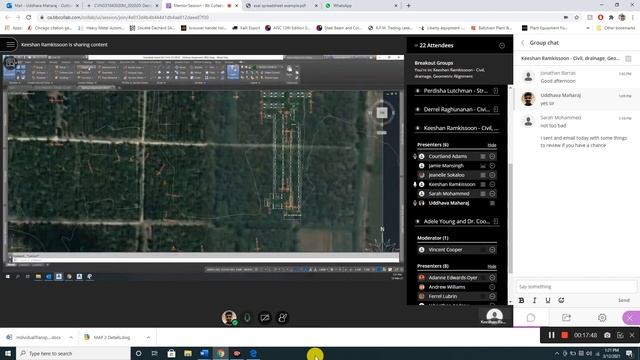The width and height of the screenshot is (640, 360).
Task: Open Microsoft Edge from the taskbar
Action: pos(253,353)
